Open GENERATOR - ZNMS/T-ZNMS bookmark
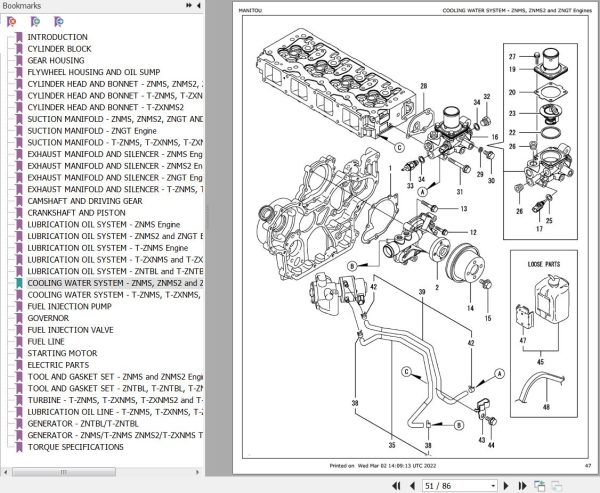The image size is (600, 493). click(115, 436)
